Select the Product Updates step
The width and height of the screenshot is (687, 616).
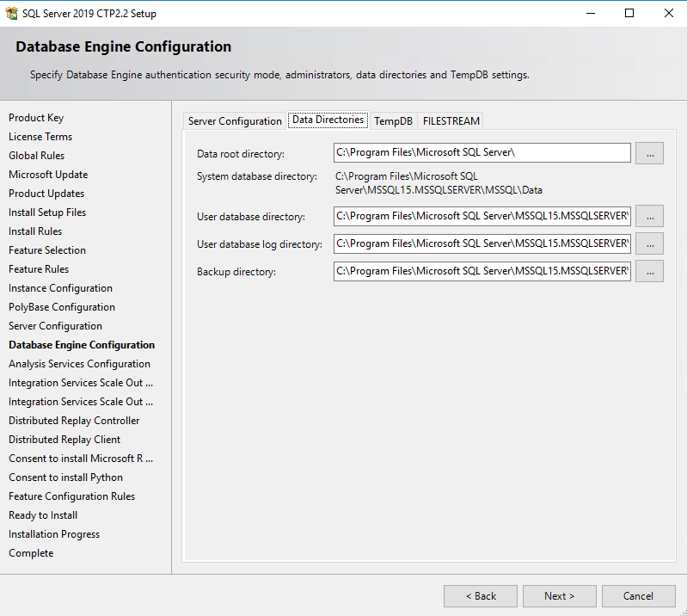tap(46, 194)
